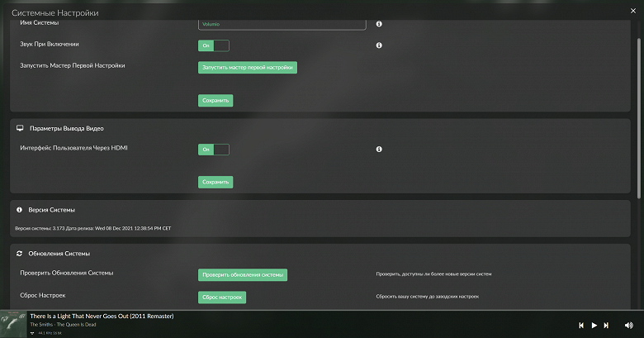The height and width of the screenshot is (338, 644).
Task: Click the refresh icon beside Обновления Системы
Action: (19, 254)
